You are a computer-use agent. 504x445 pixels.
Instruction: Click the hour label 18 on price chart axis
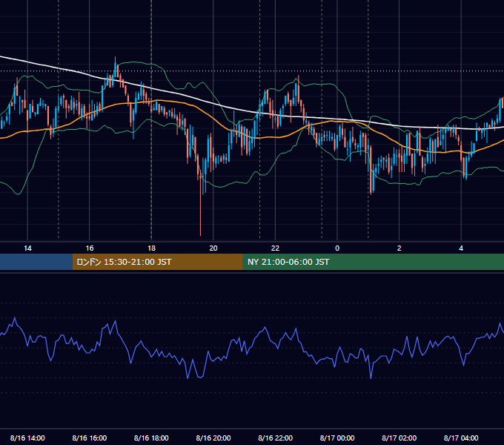[x=151, y=248]
